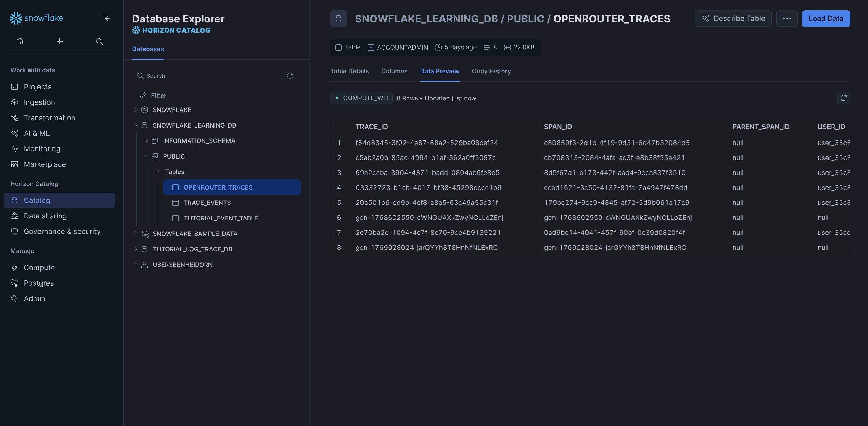
Task: Click the SPAN_ID column header
Action: 558,127
